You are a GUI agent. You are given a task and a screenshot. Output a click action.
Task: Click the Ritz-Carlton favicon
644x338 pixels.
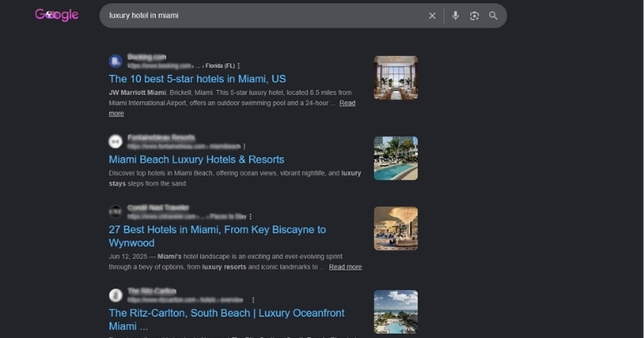point(115,295)
